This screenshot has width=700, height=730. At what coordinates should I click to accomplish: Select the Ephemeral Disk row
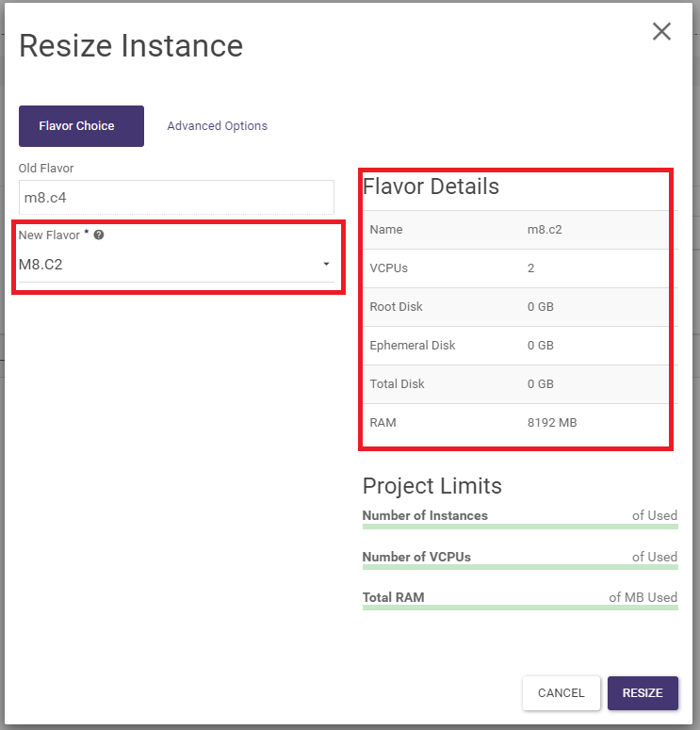point(516,346)
